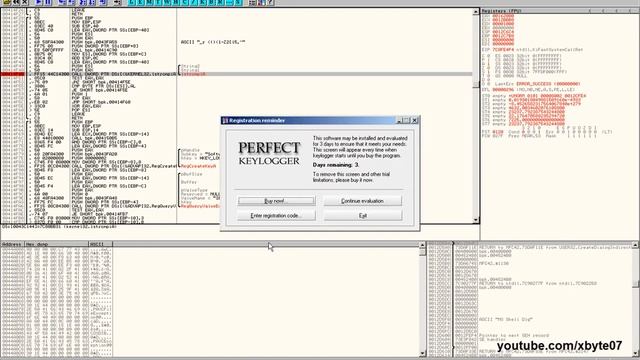This screenshot has height=360, width=640.
Task: Open the Memory map with the M button
Action: (x=149, y=2)
